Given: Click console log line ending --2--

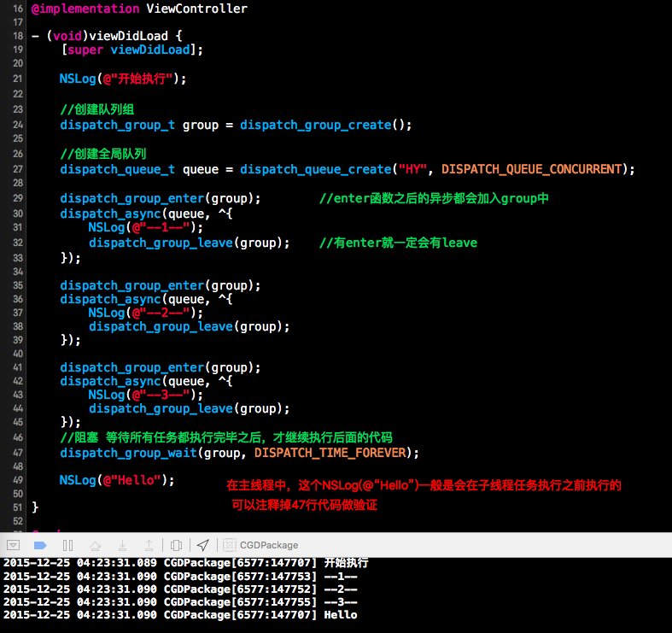Looking at the screenshot, I should (x=180, y=589).
